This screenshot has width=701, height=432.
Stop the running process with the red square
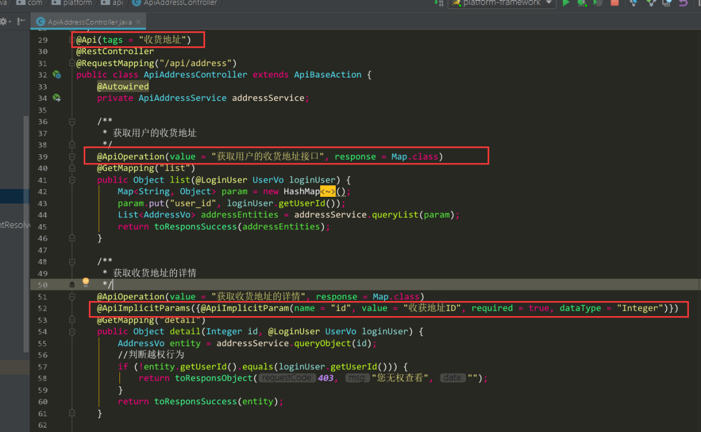click(615, 3)
